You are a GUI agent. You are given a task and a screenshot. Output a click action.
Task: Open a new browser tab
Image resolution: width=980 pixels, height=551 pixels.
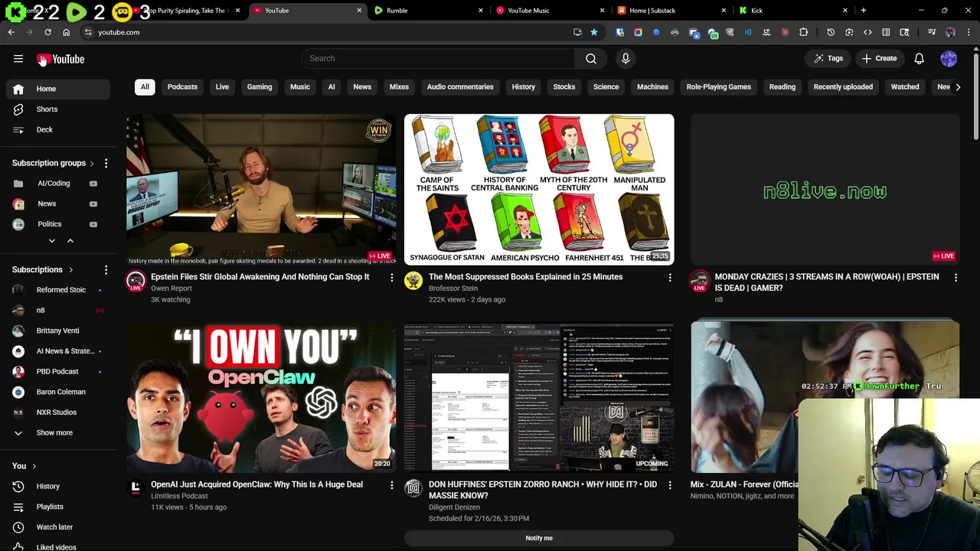pos(863,11)
